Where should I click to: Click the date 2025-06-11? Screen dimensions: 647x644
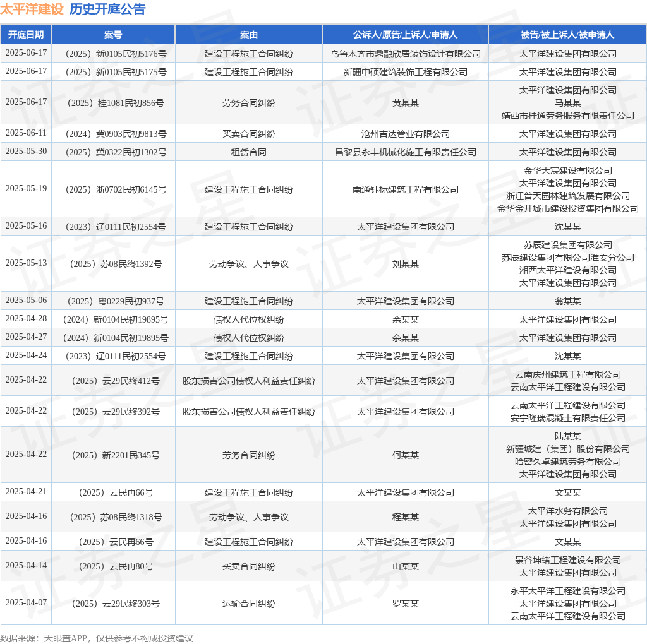[x=26, y=133]
